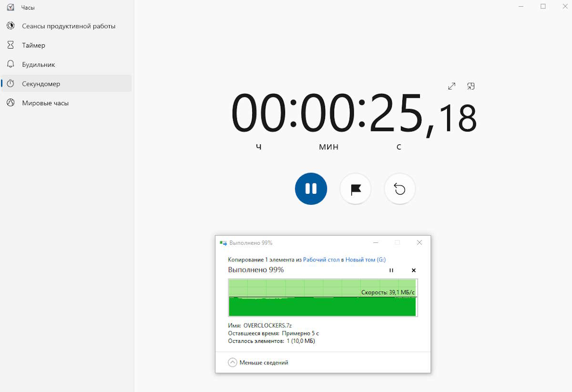Cancel the file copy with the X
Viewport: 572px width, 392px height.
(x=414, y=270)
